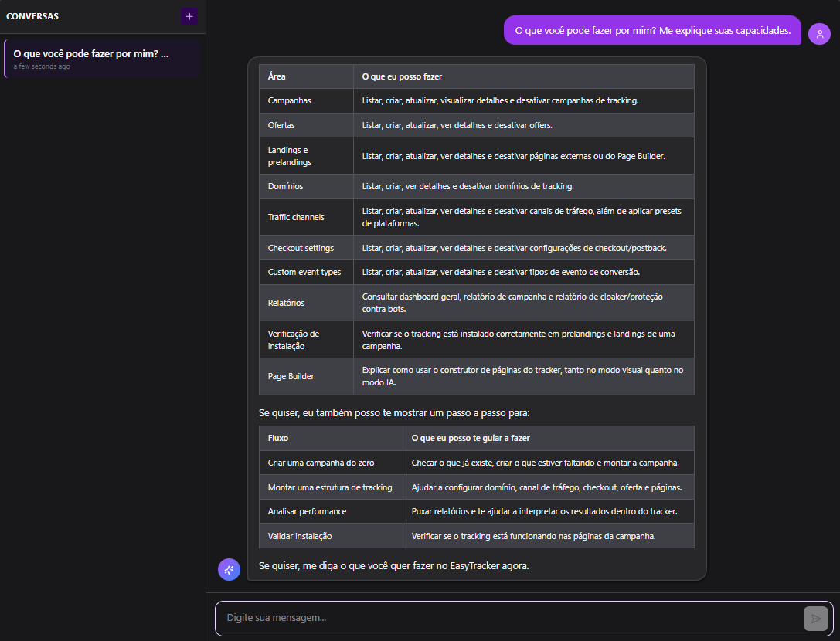Viewport: 840px width, 641px height.
Task: Click the user avatar icon
Action: tap(819, 34)
